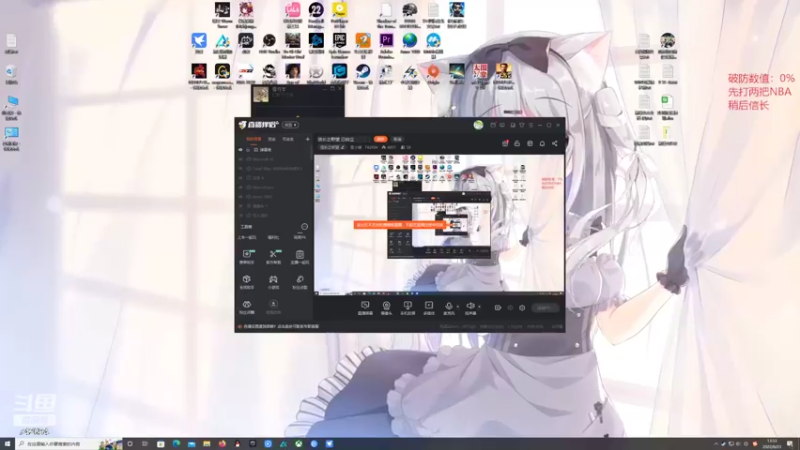Click the live preview thumbnail area

[x=439, y=224]
